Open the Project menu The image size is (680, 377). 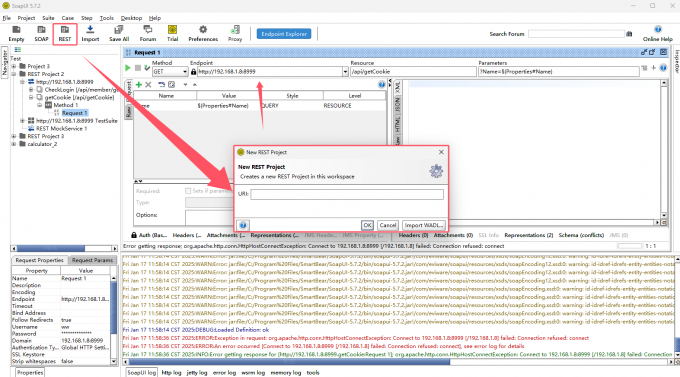click(26, 18)
